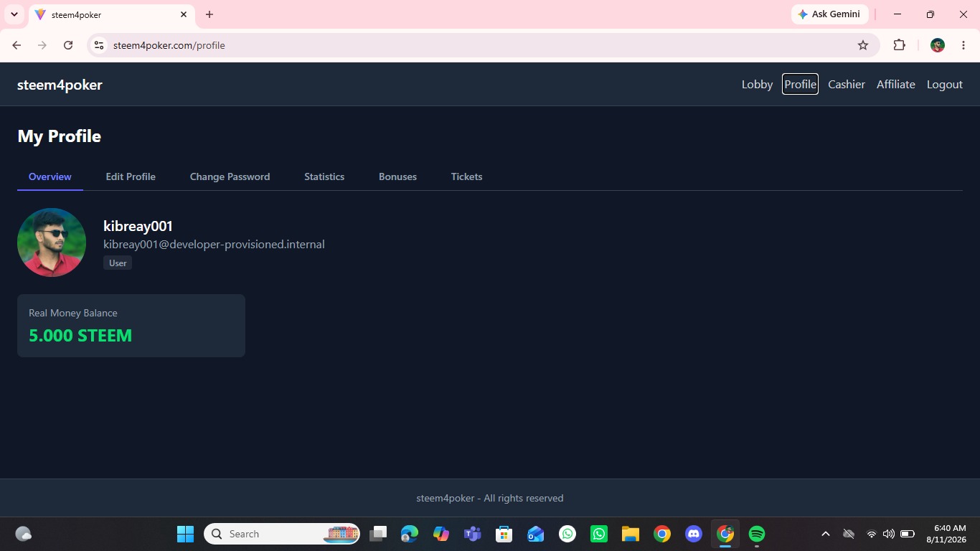Viewport: 980px width, 551px height.
Task: Launch Microsoft Edge from the taskbar
Action: click(410, 534)
